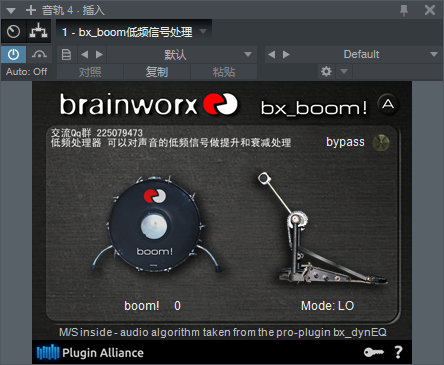Open the bx_boom plugin selector dropdown
The width and height of the screenshot is (444, 365).
point(134,32)
